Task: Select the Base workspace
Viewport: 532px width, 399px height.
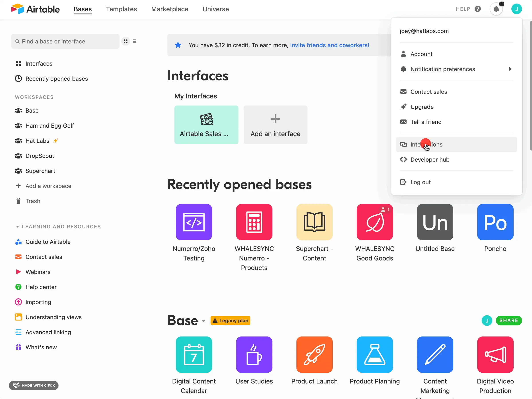Action: [x=27, y=111]
